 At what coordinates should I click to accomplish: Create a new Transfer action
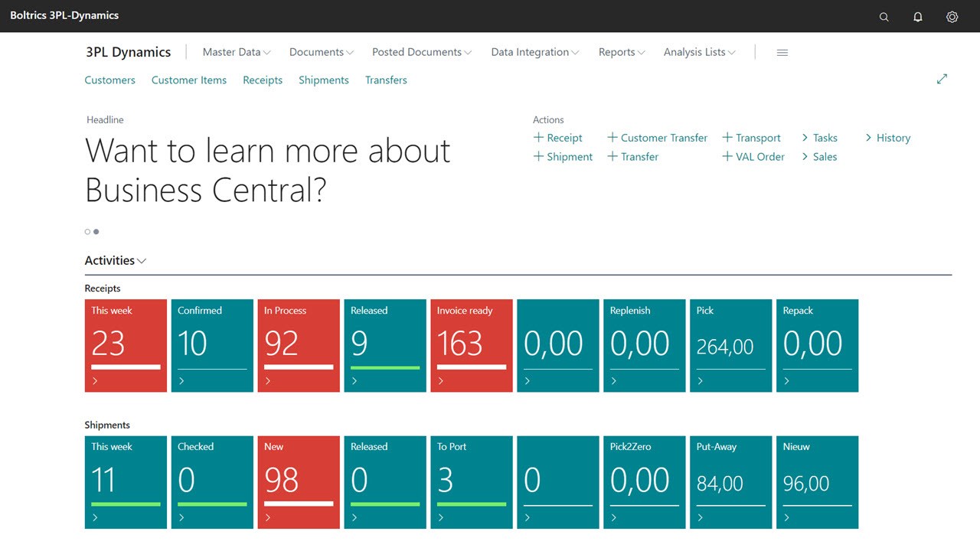pyautogui.click(x=632, y=156)
